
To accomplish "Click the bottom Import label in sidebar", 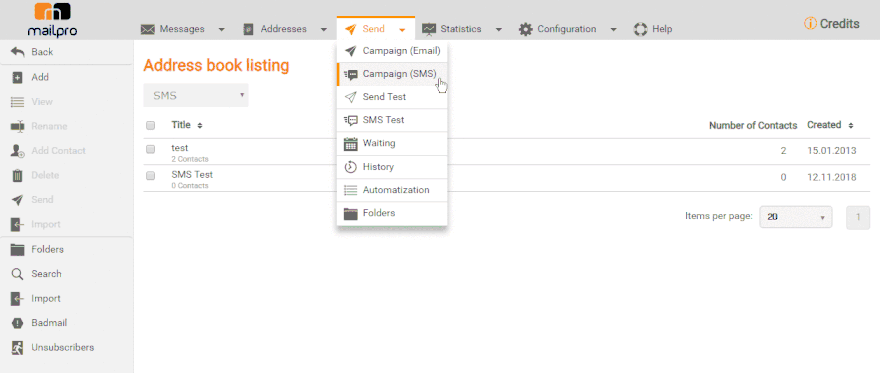I will (x=46, y=299).
